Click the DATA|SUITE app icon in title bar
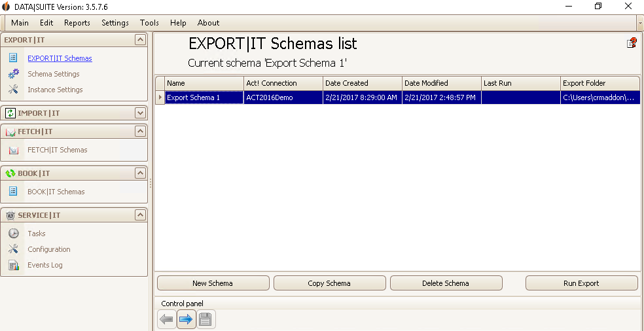The width and height of the screenshot is (644, 331). pyautogui.click(x=6, y=7)
